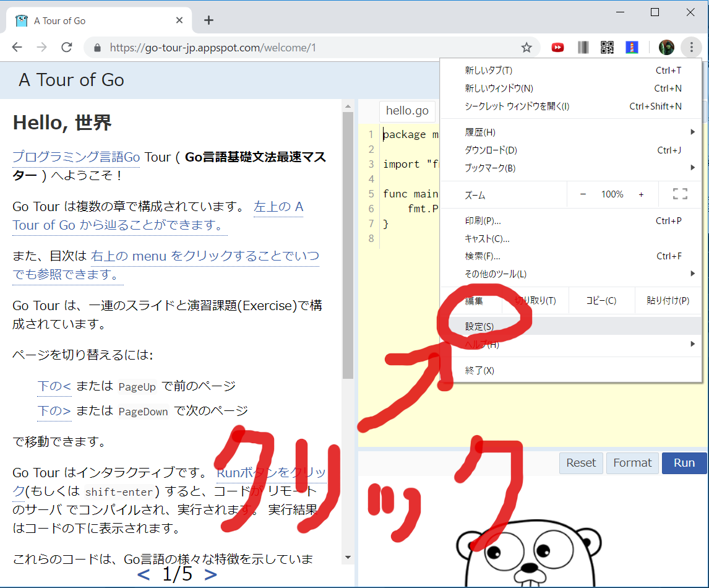Image resolution: width=709 pixels, height=588 pixels.
Task: Click the 下の> next page link
Action: (54, 411)
